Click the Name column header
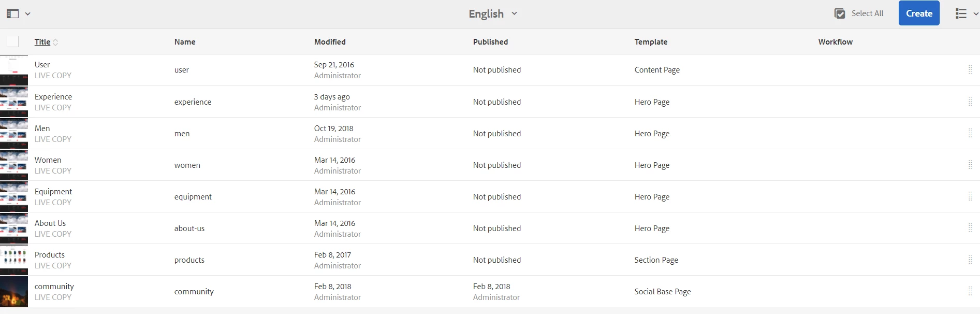This screenshot has width=980, height=314. click(185, 42)
